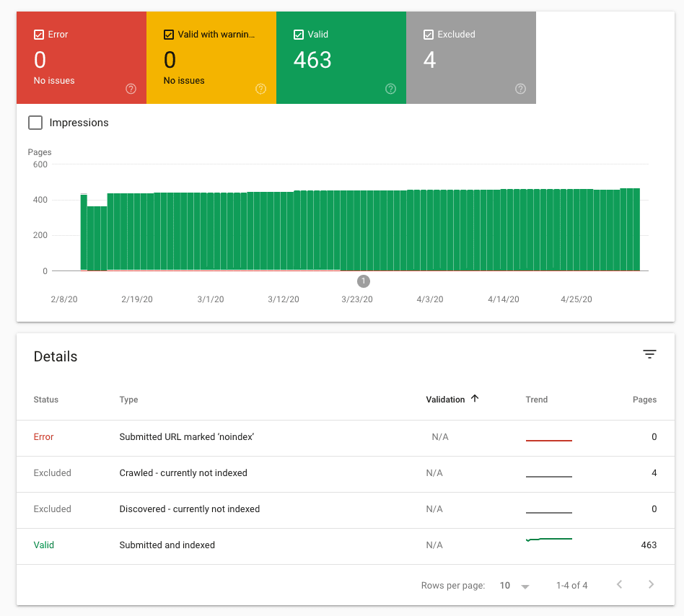Enable the Impressions checkbox

[x=35, y=123]
